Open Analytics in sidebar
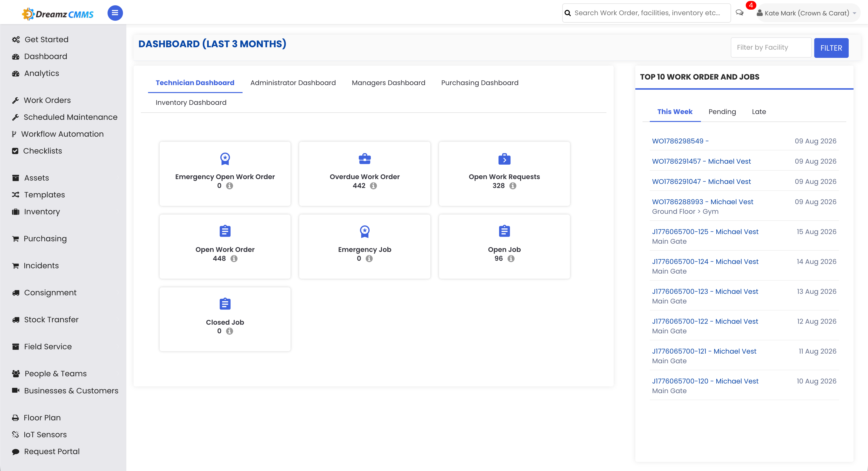The width and height of the screenshot is (868, 471). point(42,73)
